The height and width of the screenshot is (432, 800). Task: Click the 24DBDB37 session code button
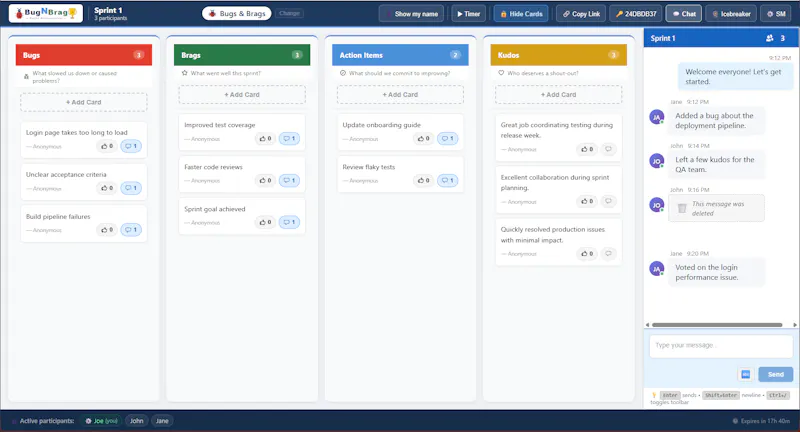pyautogui.click(x=636, y=14)
